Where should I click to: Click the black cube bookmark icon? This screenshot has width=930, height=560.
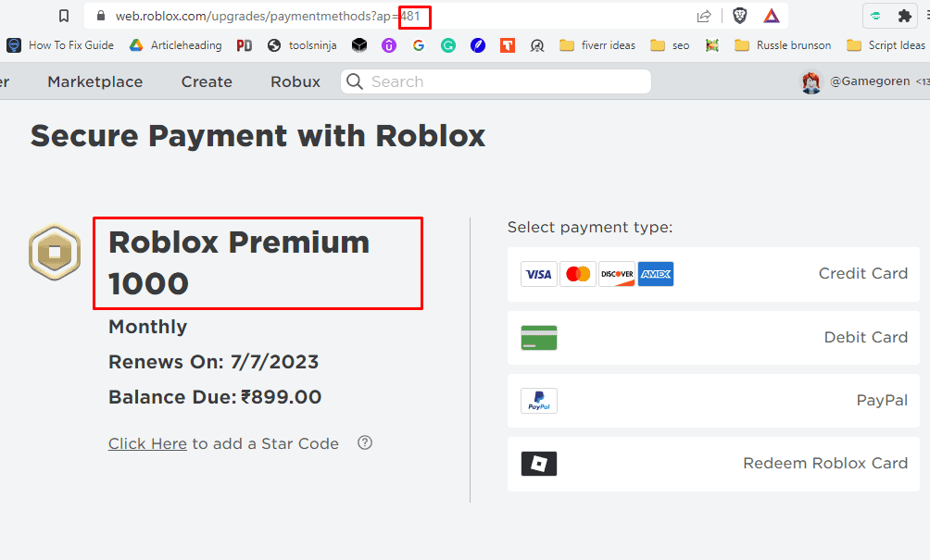click(359, 45)
